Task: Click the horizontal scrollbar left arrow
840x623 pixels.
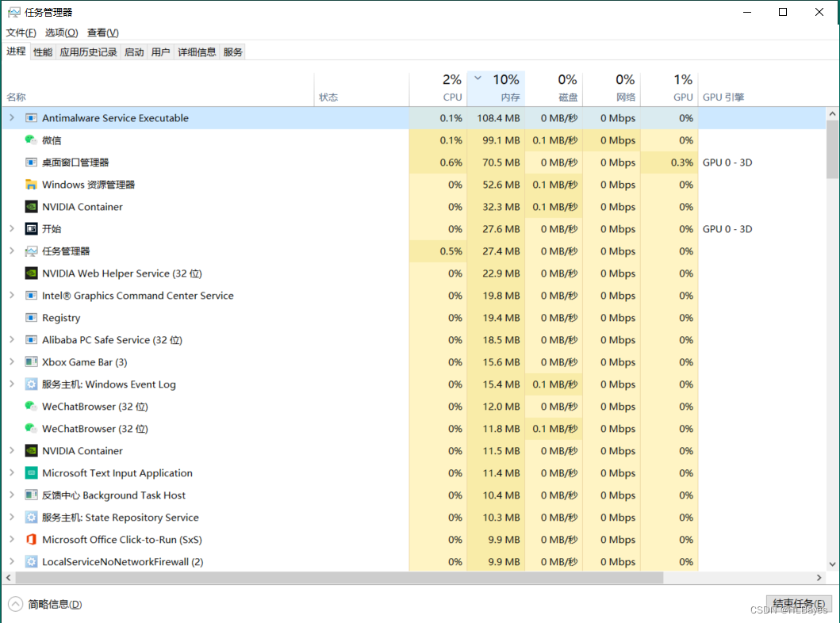Action: coord(8,578)
